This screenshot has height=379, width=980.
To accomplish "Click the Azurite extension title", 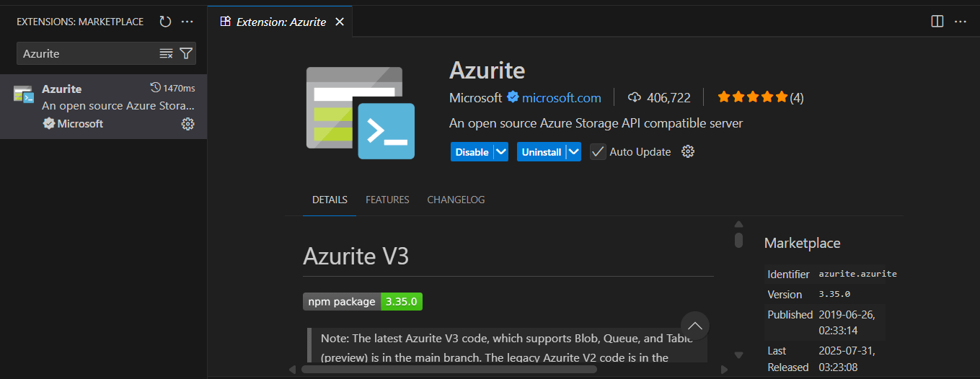I will (x=487, y=70).
